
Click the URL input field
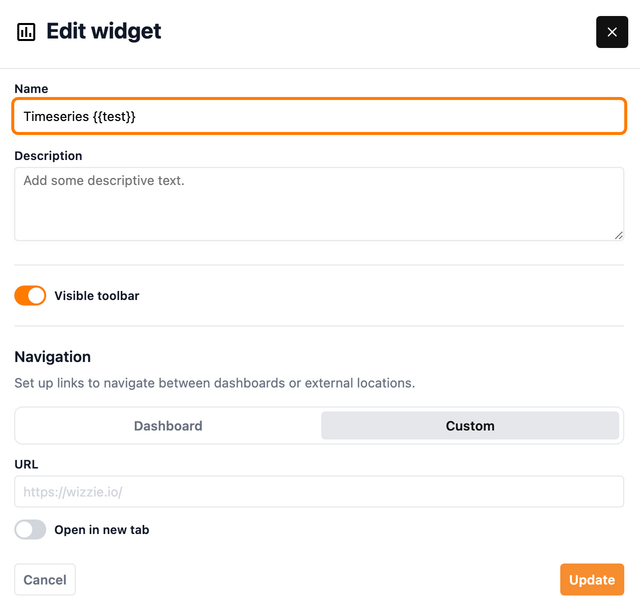click(x=319, y=492)
